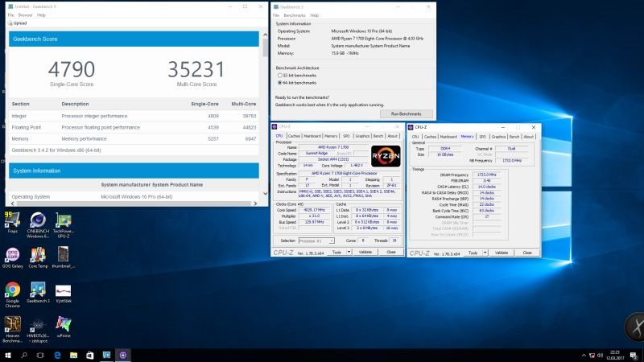Open the HWBOT x265 shortcut icon

(x=38, y=330)
